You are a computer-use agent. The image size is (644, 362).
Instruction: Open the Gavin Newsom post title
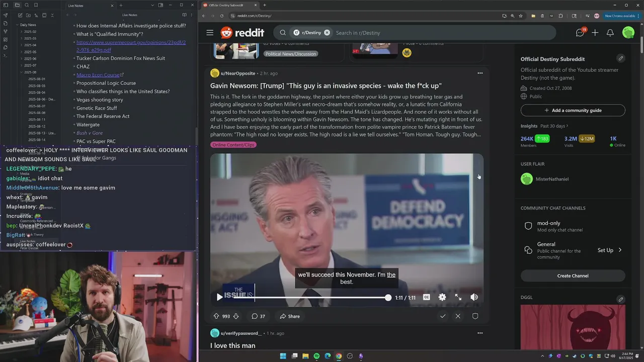coord(326,86)
